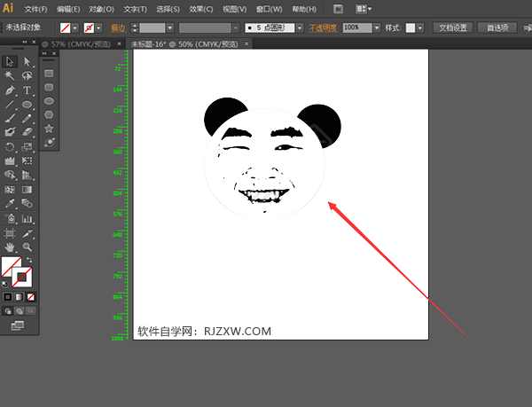
Task: Select the Gradient tool
Action: coord(27,189)
